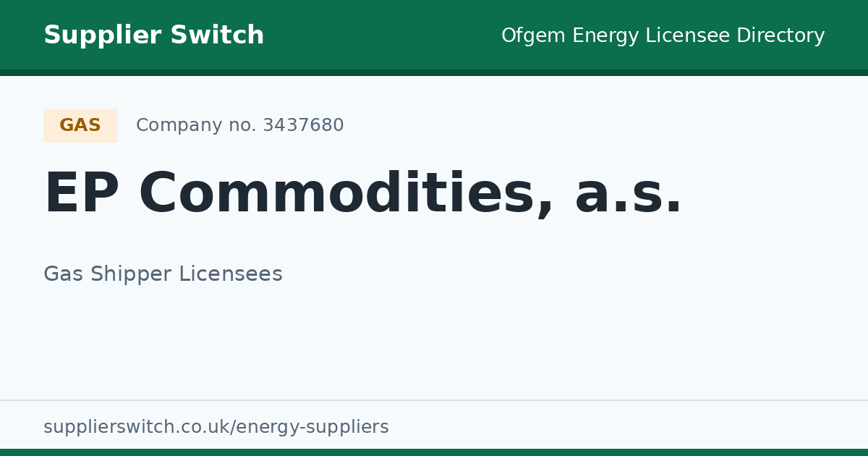Click the green bar at the page bottom
Image resolution: width=868 pixels, height=456 pixels.
434,452
